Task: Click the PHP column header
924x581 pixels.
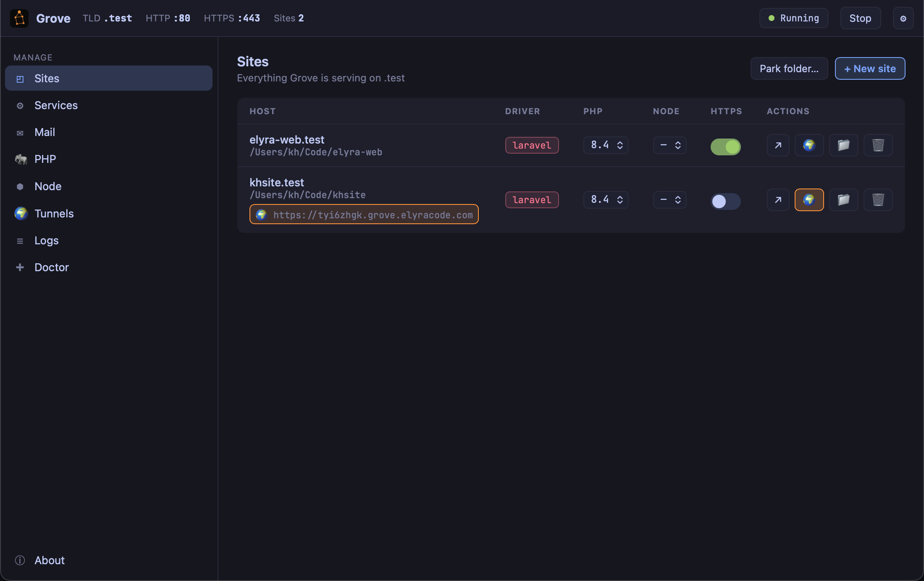Action: click(593, 111)
